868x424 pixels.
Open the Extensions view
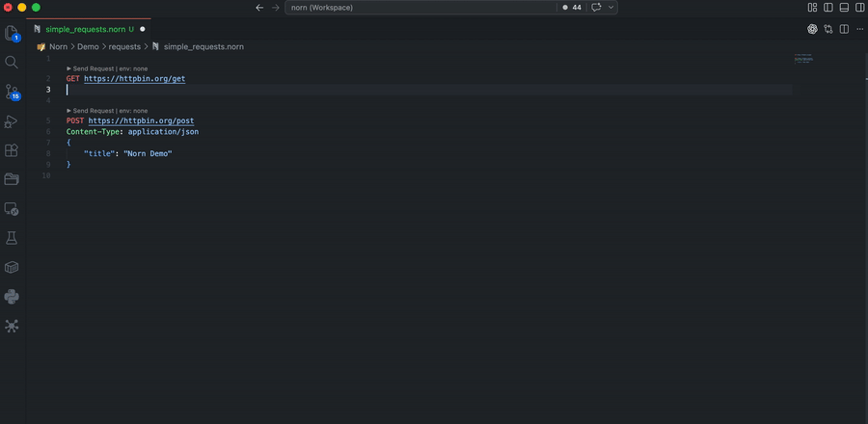point(12,150)
